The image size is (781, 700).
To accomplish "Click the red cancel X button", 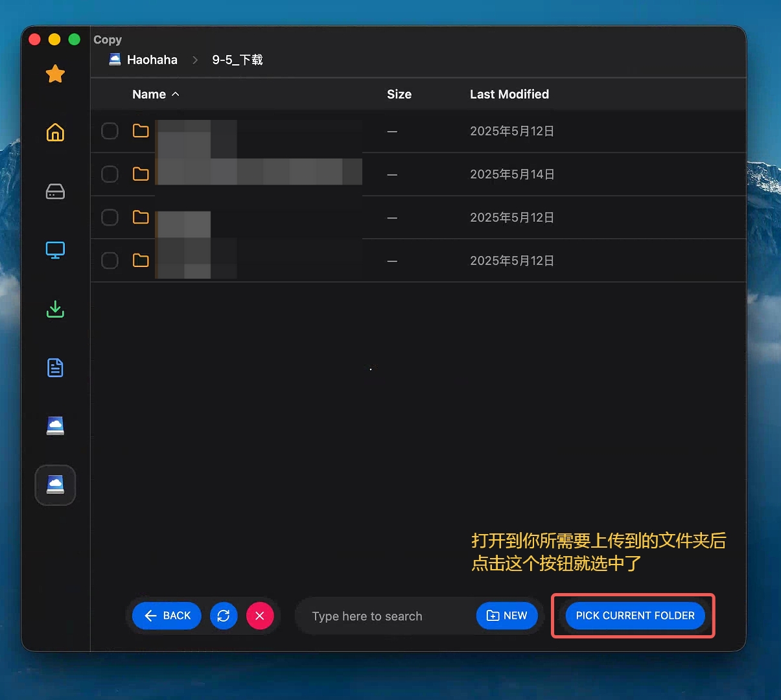I will pos(260,616).
